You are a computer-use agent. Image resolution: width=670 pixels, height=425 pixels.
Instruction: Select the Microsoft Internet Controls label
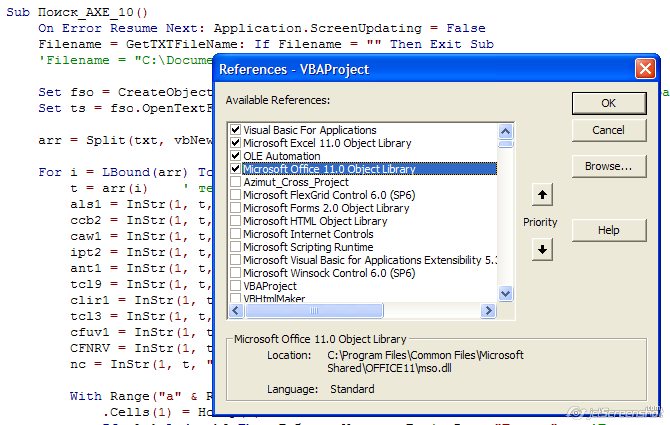click(308, 234)
